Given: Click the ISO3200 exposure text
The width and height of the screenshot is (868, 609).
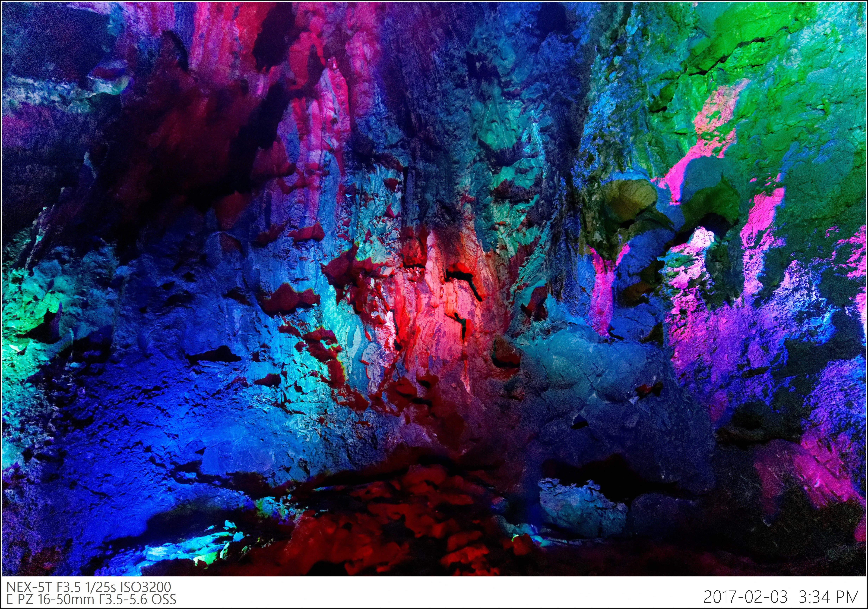Looking at the screenshot, I should pos(145,587).
